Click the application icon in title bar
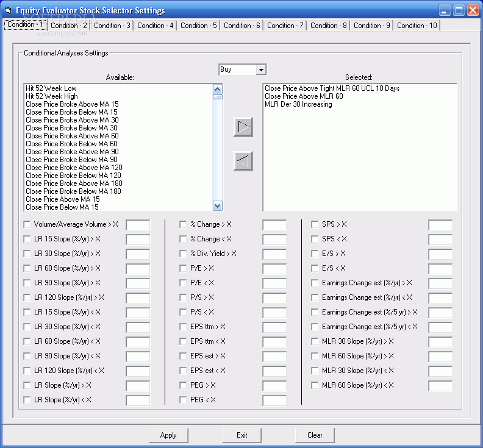The image size is (483, 448). (8, 10)
